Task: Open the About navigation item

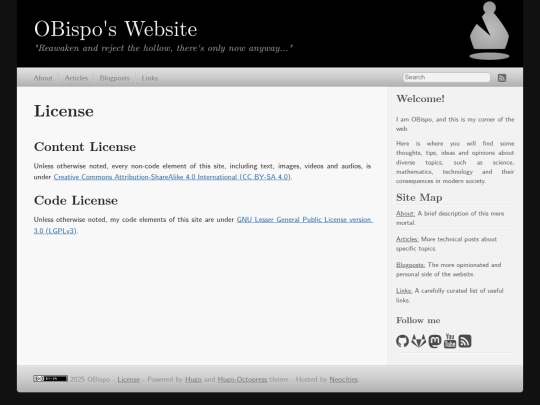Action: (x=43, y=78)
